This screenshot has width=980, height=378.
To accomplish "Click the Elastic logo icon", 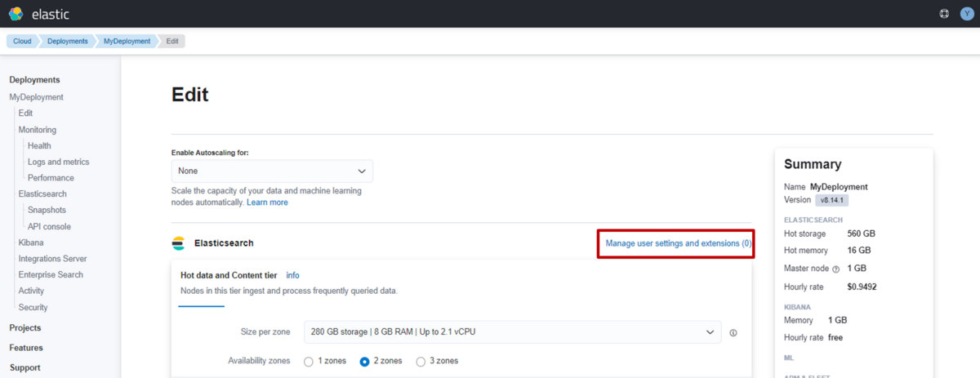I will [x=16, y=14].
